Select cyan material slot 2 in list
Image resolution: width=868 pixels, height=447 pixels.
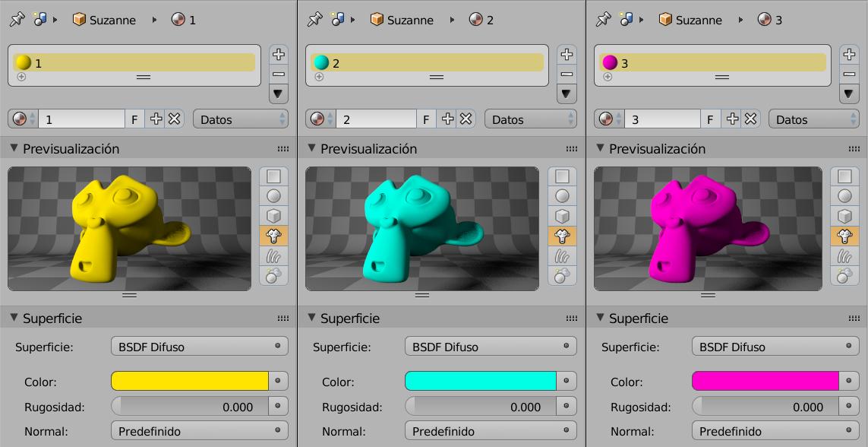pos(427,62)
